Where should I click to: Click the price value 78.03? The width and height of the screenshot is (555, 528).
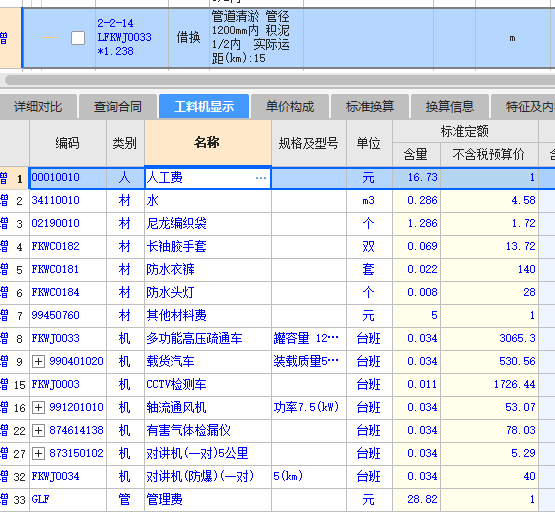[x=489, y=431]
